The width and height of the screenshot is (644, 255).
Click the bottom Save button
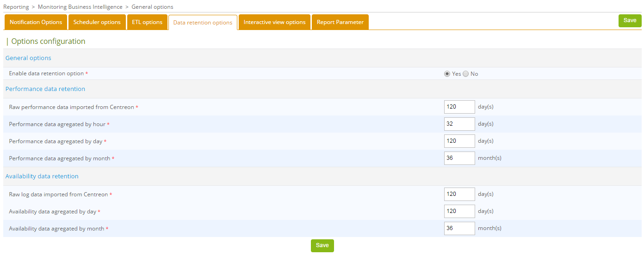click(x=322, y=246)
